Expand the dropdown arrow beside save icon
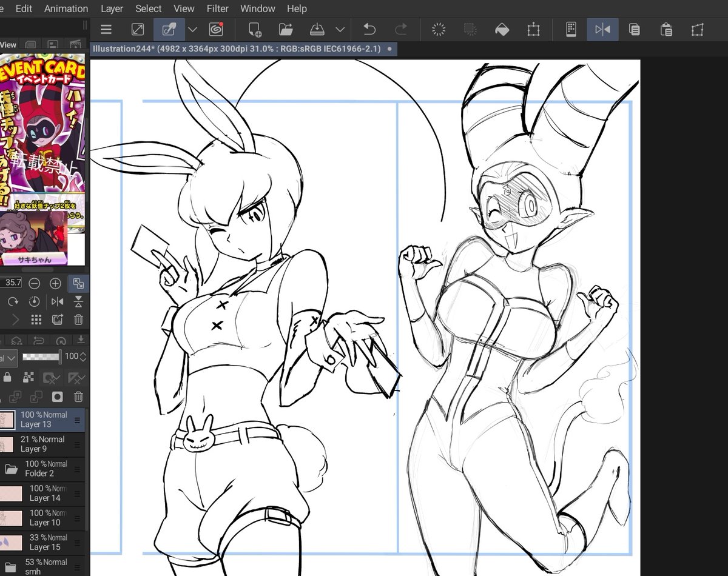 coord(340,29)
